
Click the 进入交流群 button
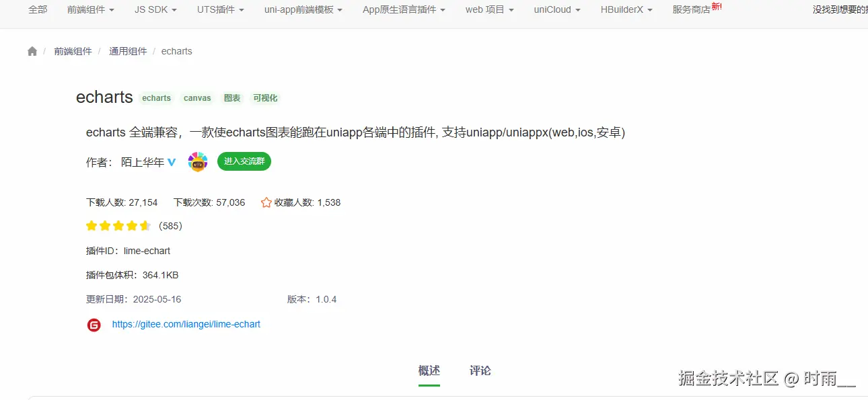[x=244, y=161]
